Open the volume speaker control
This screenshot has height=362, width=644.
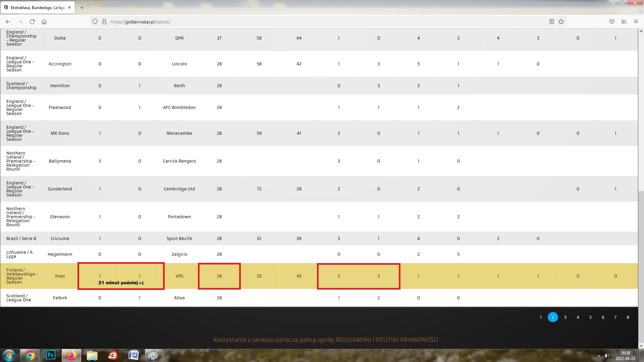[607, 356]
